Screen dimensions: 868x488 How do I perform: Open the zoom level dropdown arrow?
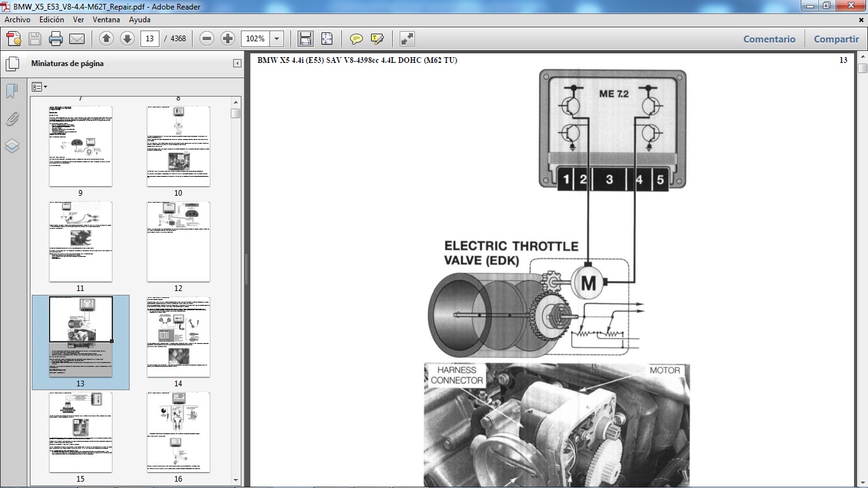click(277, 39)
